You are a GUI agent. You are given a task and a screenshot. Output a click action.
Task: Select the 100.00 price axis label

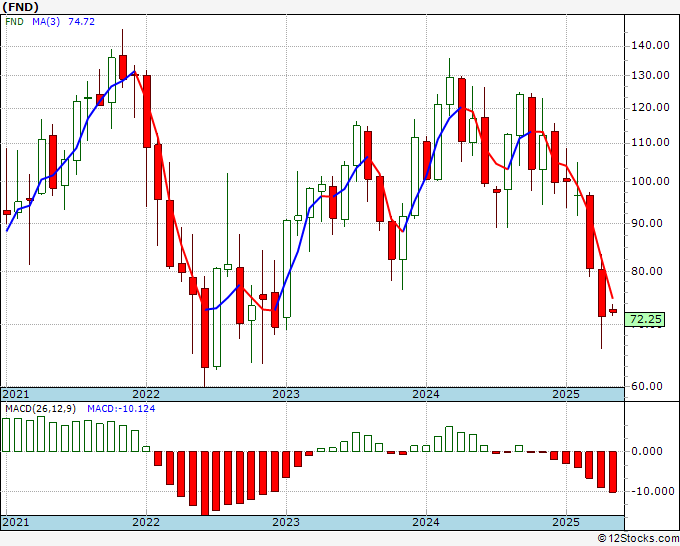pyautogui.click(x=649, y=182)
